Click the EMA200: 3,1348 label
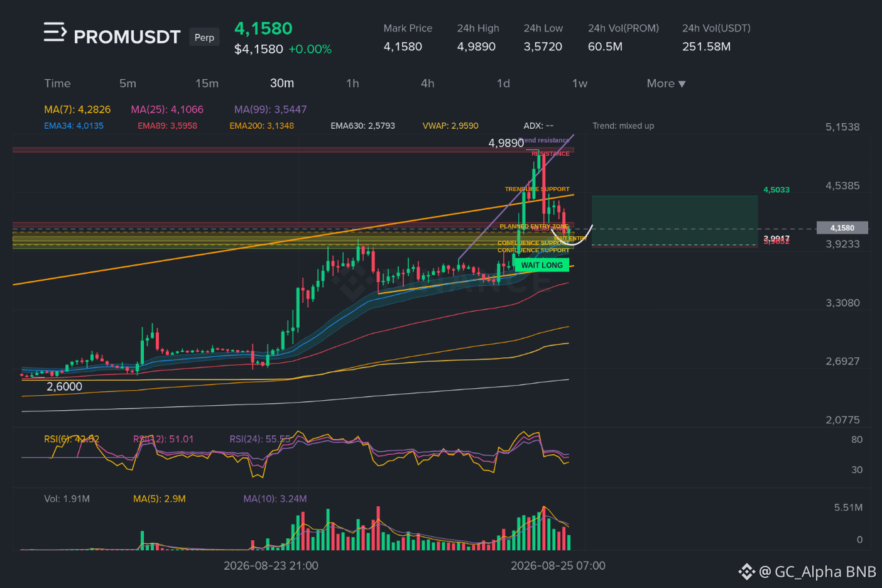The image size is (882, 588). tap(261, 126)
